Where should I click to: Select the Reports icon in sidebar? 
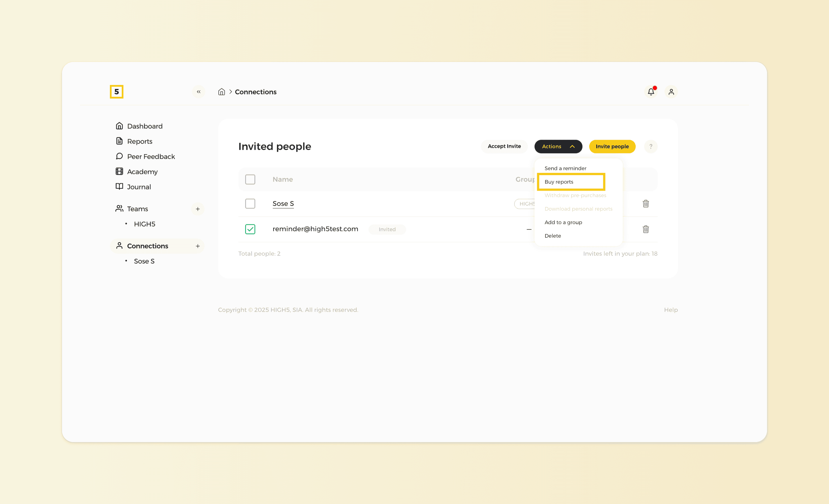119,141
